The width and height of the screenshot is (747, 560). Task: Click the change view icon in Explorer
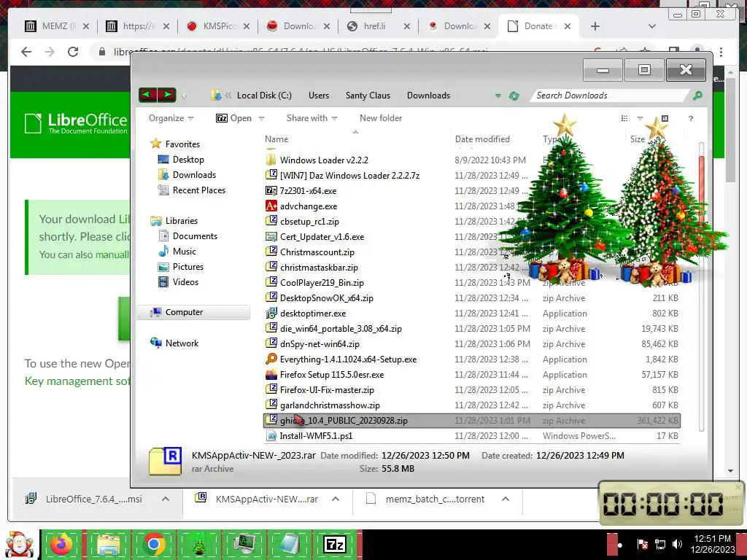pyautogui.click(x=624, y=118)
